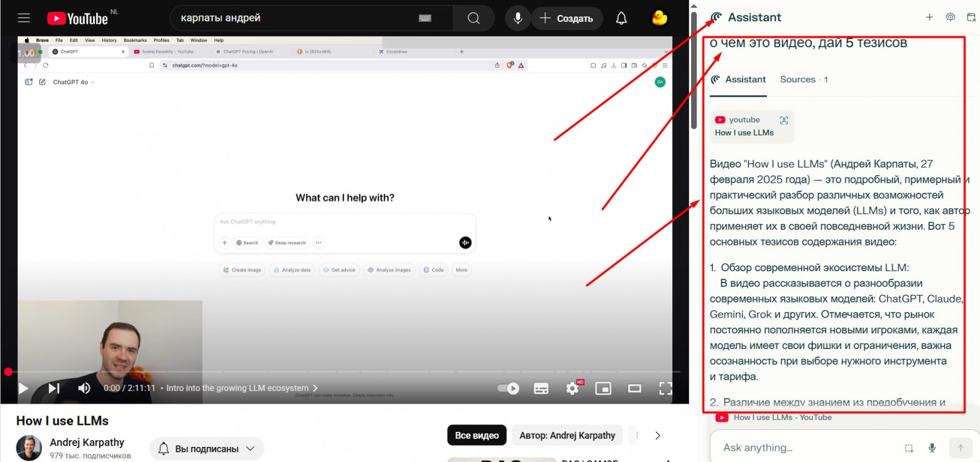This screenshot has height=462, width=980.
Task: Expand the chapter 'Intro into the growing LLM ecosystem'
Action: click(242, 388)
